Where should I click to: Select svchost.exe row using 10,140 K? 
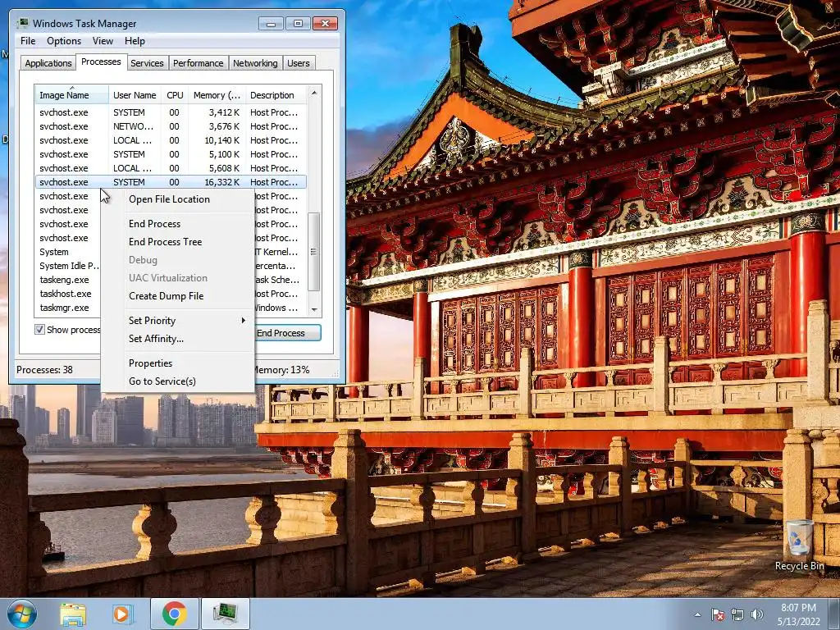[x=171, y=140]
